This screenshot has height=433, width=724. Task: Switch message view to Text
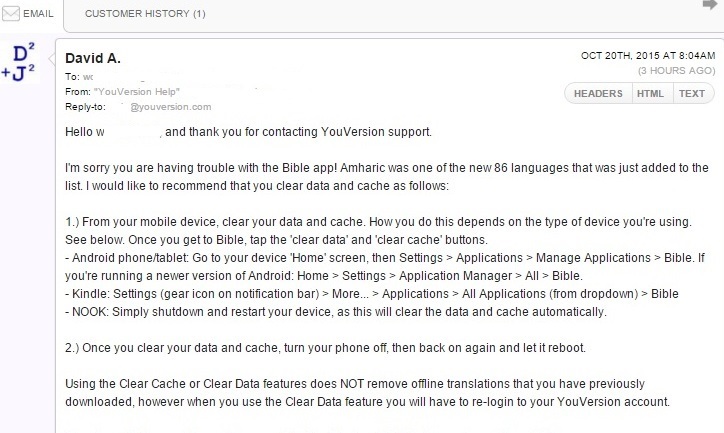coord(691,94)
